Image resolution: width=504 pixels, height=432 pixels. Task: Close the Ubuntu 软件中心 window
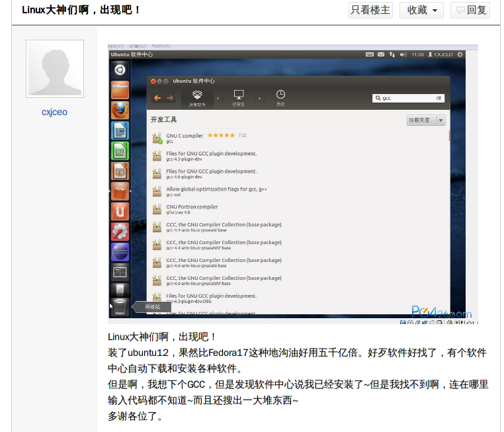pyautogui.click(x=153, y=81)
